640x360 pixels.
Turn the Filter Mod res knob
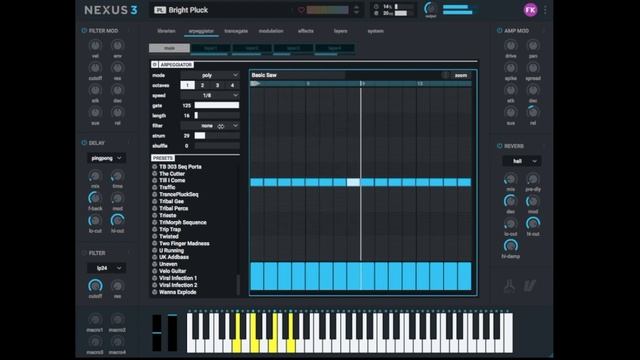(x=118, y=68)
